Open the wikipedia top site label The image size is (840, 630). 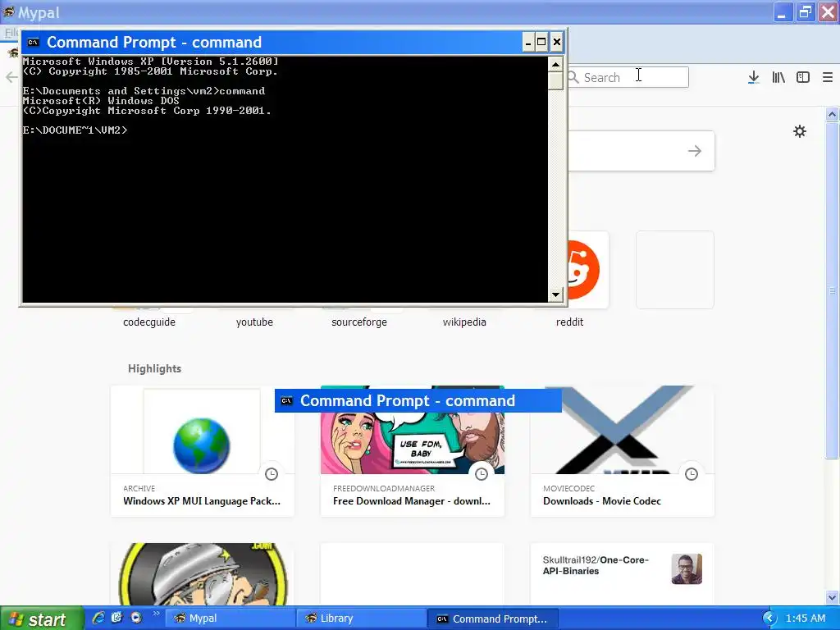[x=464, y=322]
